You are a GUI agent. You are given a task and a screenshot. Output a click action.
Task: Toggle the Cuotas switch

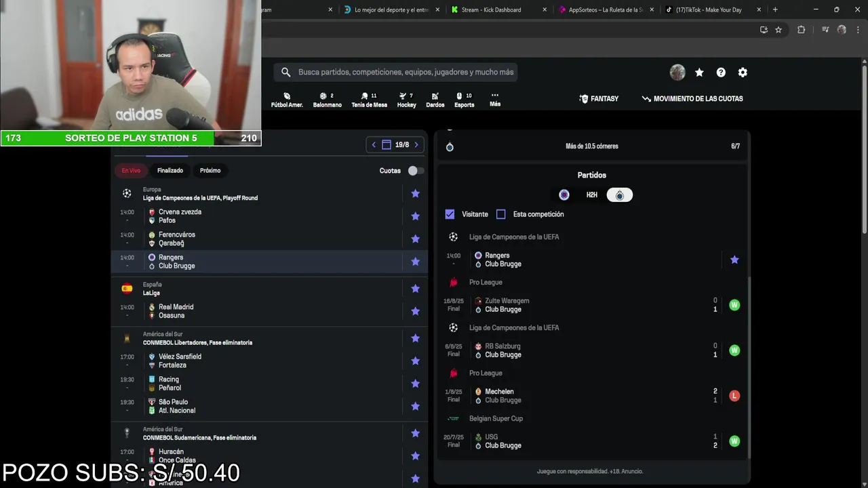416,171
